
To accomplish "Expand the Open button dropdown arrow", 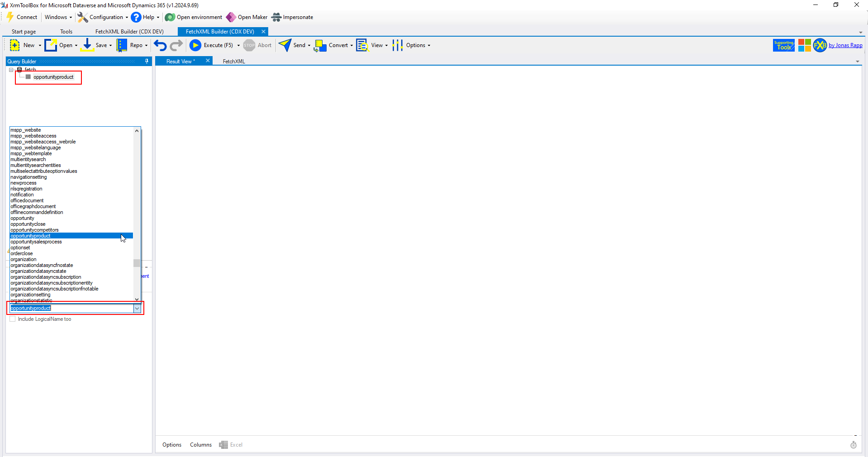I will (x=76, y=45).
